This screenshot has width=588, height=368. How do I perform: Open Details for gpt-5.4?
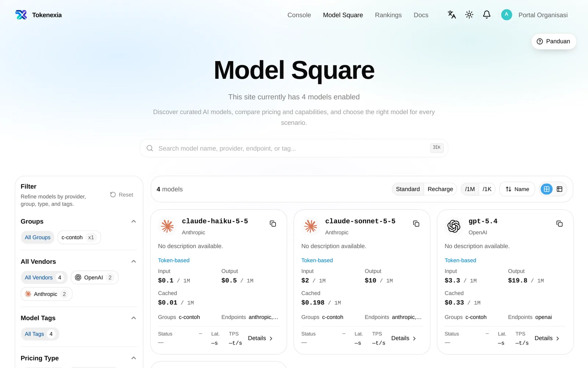[x=547, y=338]
